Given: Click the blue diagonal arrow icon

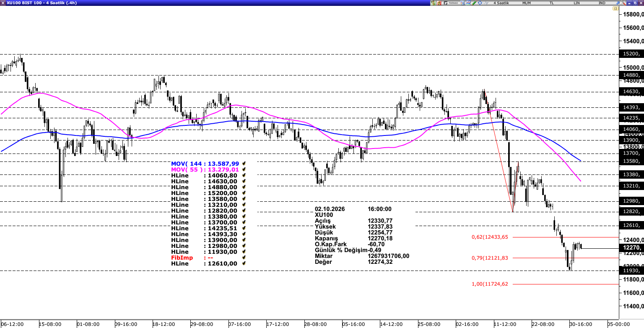Looking at the screenshot, I should click(x=618, y=3).
